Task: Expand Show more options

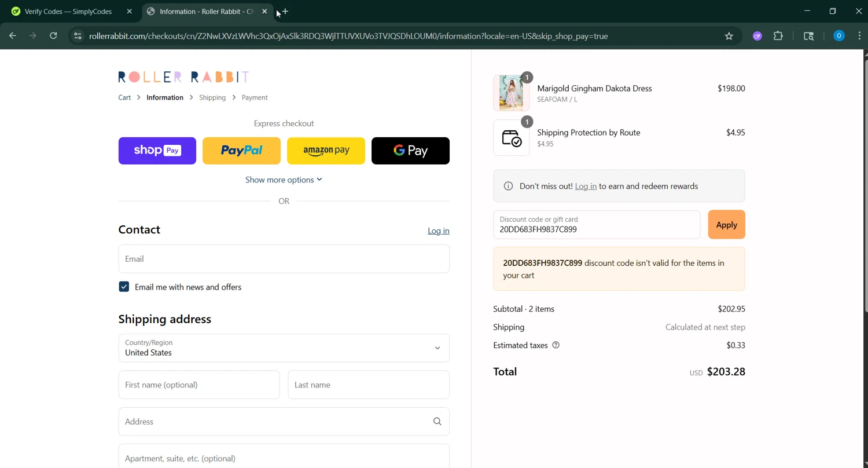Action: (x=284, y=180)
